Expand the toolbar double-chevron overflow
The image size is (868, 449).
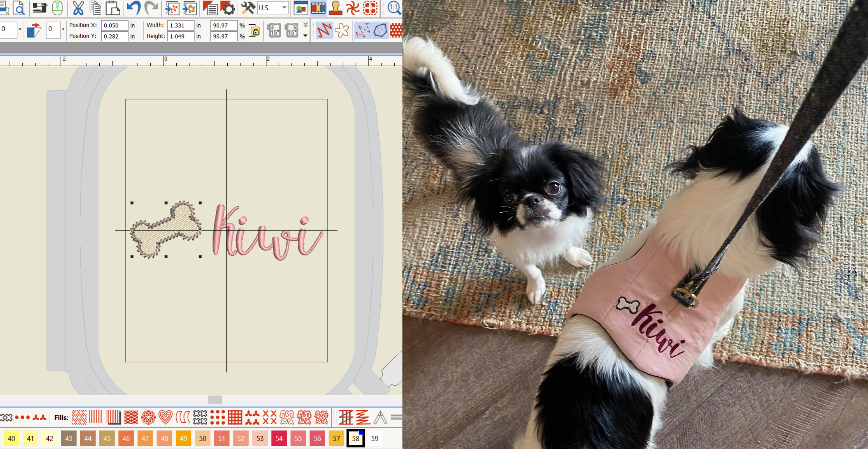(x=306, y=25)
